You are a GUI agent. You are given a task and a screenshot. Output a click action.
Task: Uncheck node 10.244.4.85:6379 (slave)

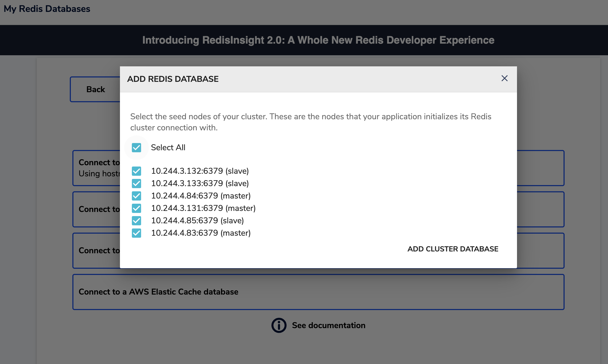coord(136,220)
